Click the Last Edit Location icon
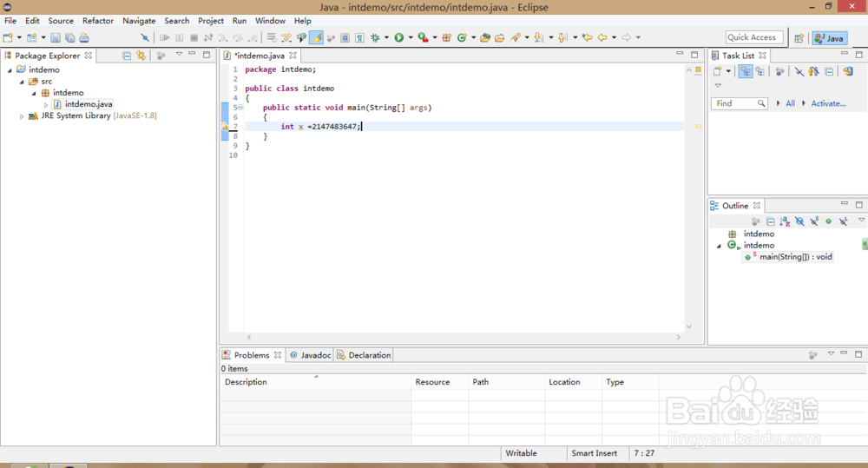The height and width of the screenshot is (468, 868). coord(588,37)
